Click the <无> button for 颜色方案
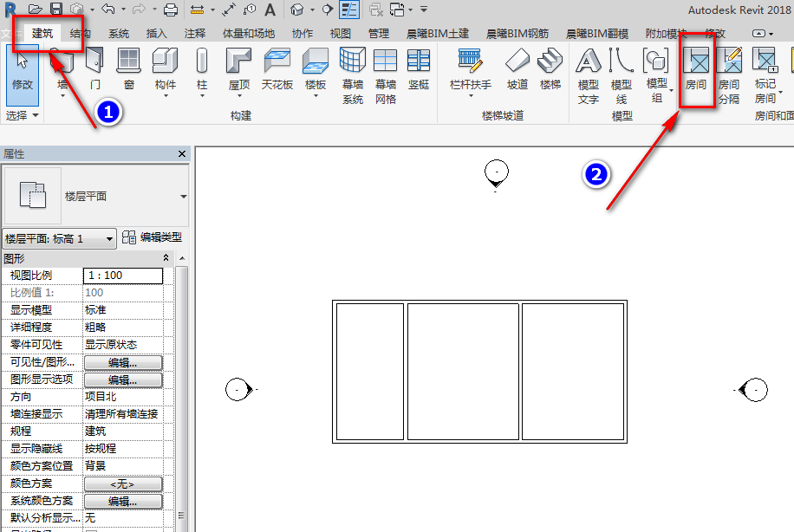Screen dimensions: 794x532 pos(123,484)
